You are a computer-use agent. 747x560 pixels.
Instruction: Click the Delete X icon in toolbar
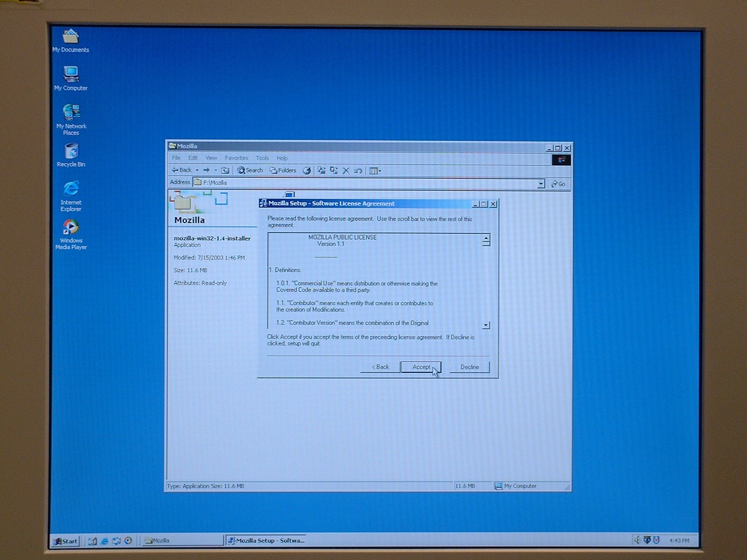(346, 171)
